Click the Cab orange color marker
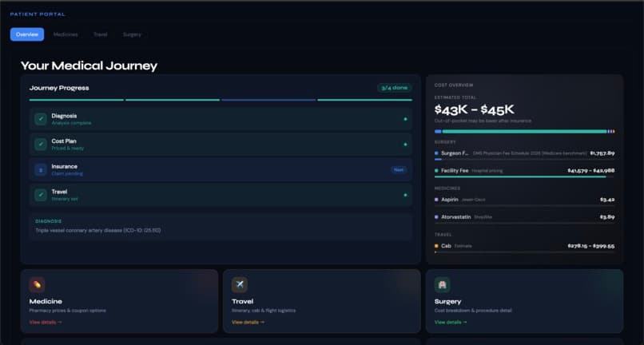This screenshot has width=644, height=345. click(436, 246)
